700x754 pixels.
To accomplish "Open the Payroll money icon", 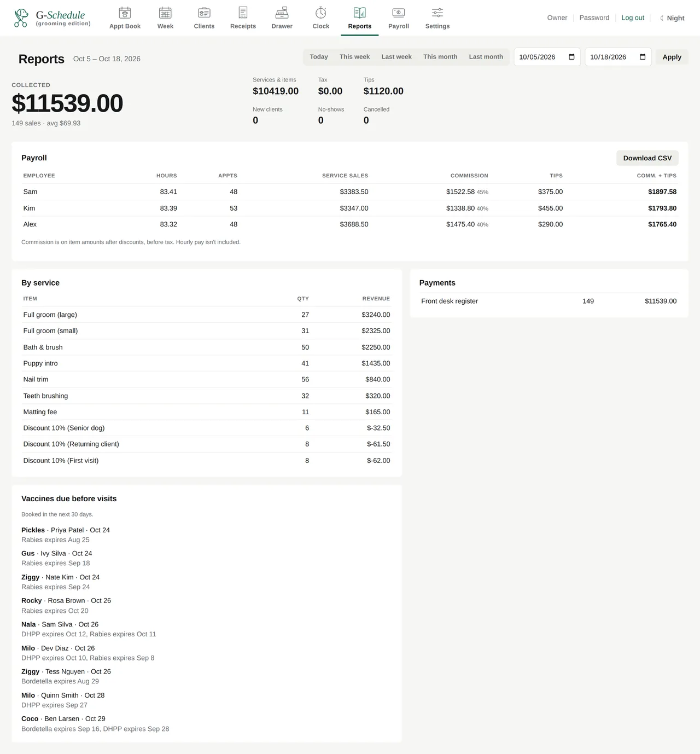I will click(x=399, y=13).
